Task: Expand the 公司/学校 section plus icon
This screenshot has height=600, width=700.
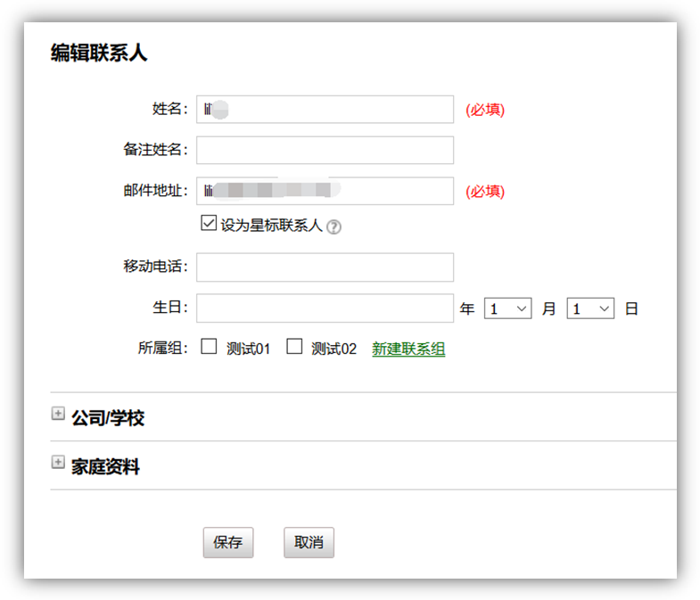Action: tap(58, 414)
